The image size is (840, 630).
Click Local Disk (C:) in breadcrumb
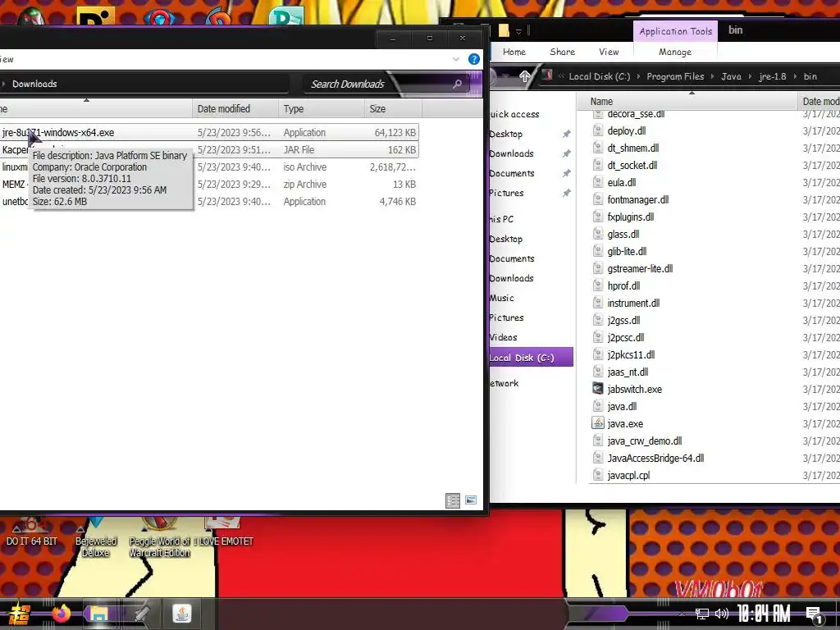(x=599, y=76)
